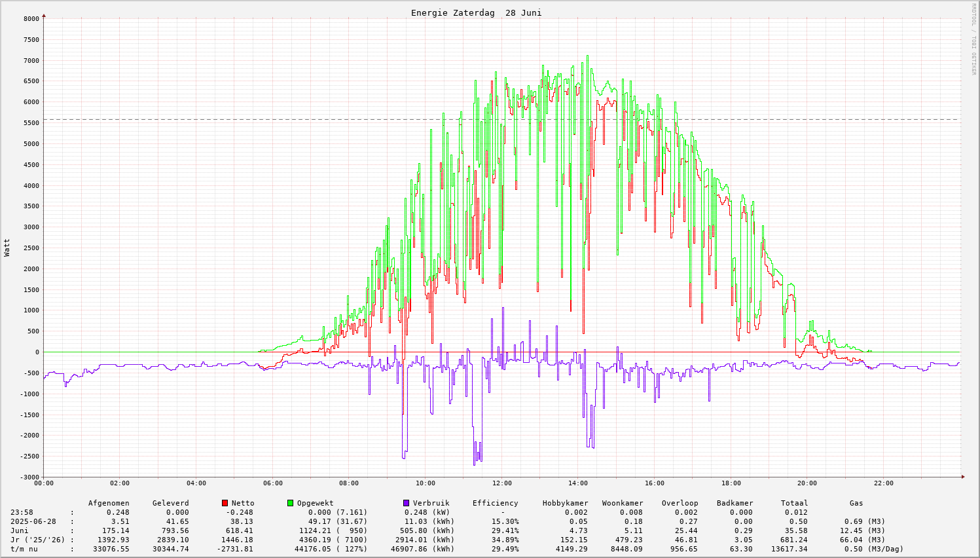The height and width of the screenshot is (558, 980).
Task: Click the Woonkamer column header
Action: [622, 503]
